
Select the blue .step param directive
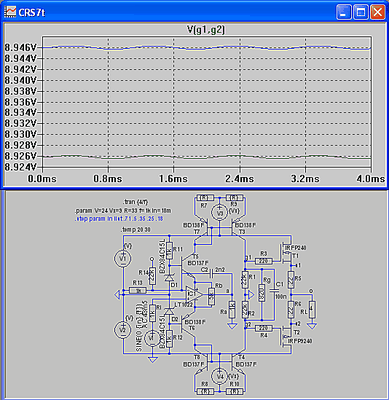pyautogui.click(x=119, y=219)
